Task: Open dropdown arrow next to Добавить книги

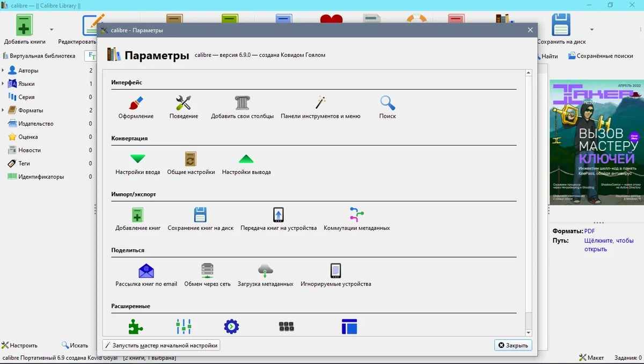Action: tap(52, 30)
